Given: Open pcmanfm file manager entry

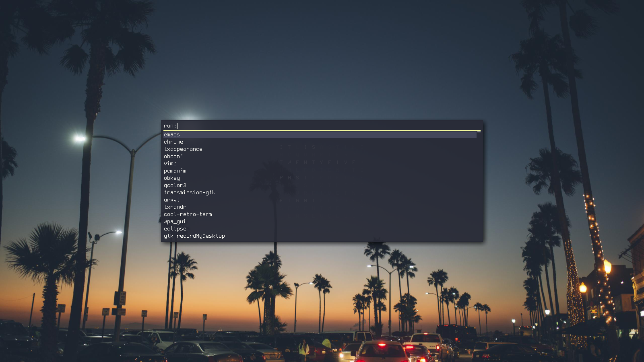Looking at the screenshot, I should click(320, 171).
